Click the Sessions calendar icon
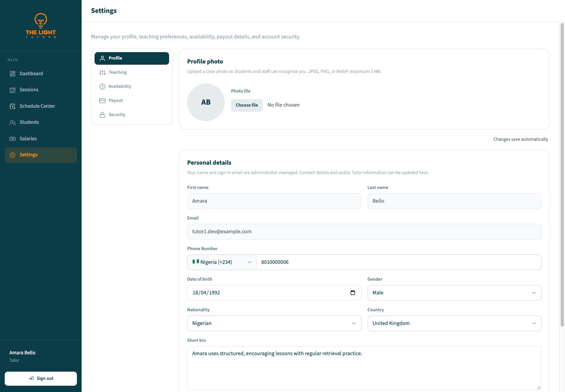This screenshot has width=565, height=392. [13, 90]
